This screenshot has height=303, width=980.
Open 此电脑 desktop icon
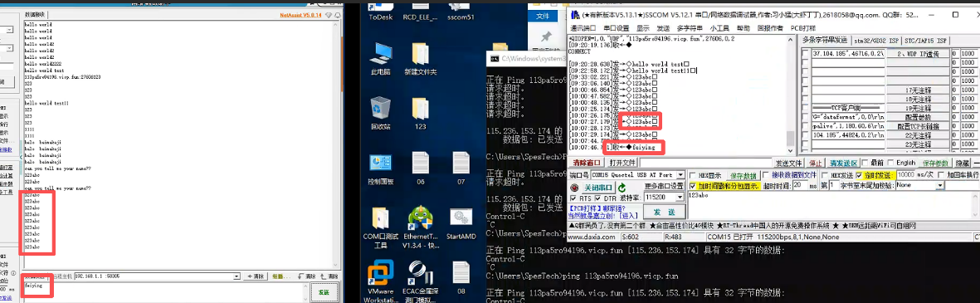(380, 58)
